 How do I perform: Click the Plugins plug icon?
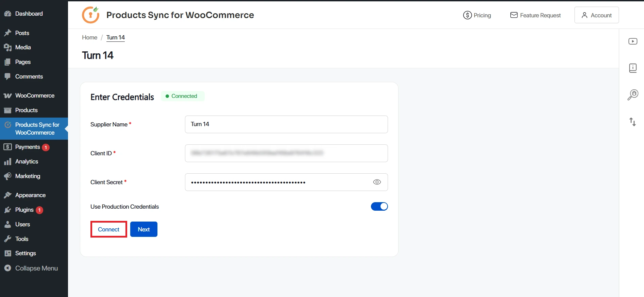[x=7, y=210]
